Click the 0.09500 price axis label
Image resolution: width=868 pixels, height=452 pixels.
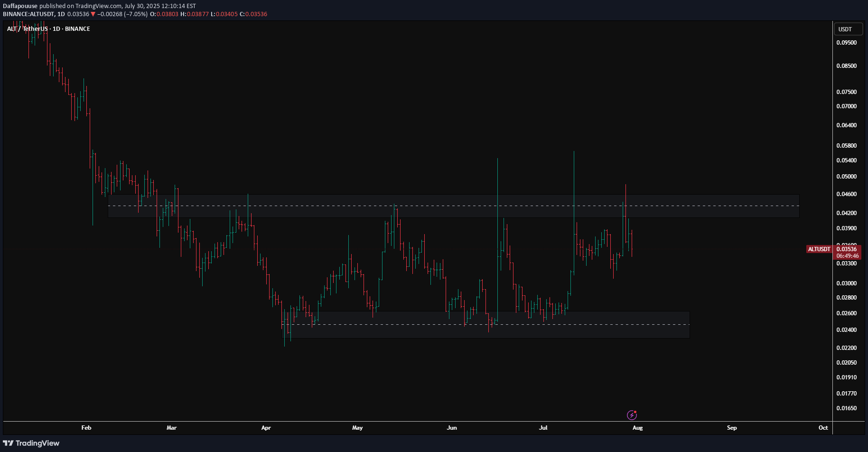pyautogui.click(x=847, y=43)
